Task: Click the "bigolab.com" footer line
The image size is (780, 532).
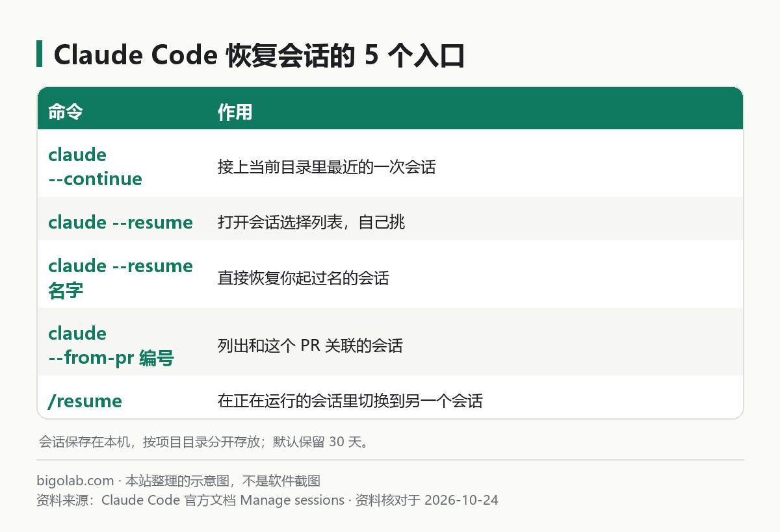Action: coord(179,481)
